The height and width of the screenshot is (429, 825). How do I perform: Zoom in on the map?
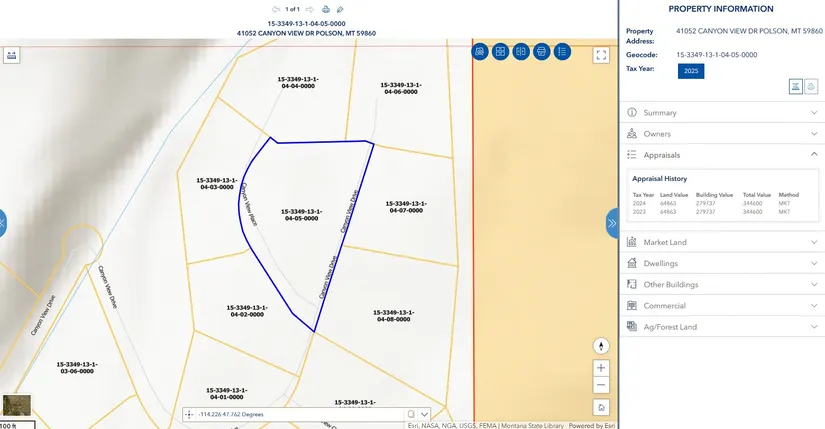[600, 368]
